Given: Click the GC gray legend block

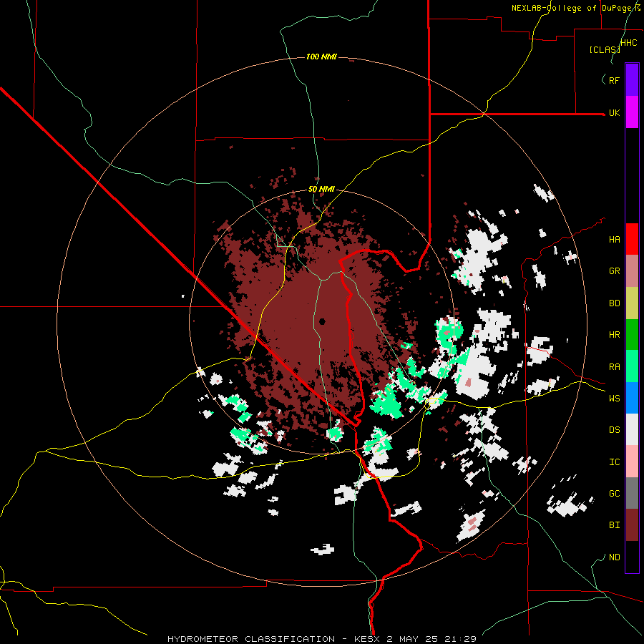Looking at the screenshot, I should [632, 493].
